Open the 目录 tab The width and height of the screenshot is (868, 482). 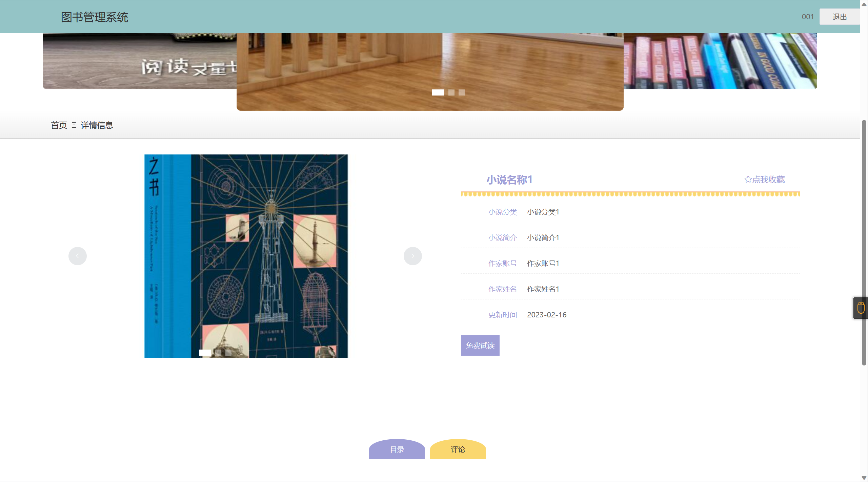tap(397, 449)
